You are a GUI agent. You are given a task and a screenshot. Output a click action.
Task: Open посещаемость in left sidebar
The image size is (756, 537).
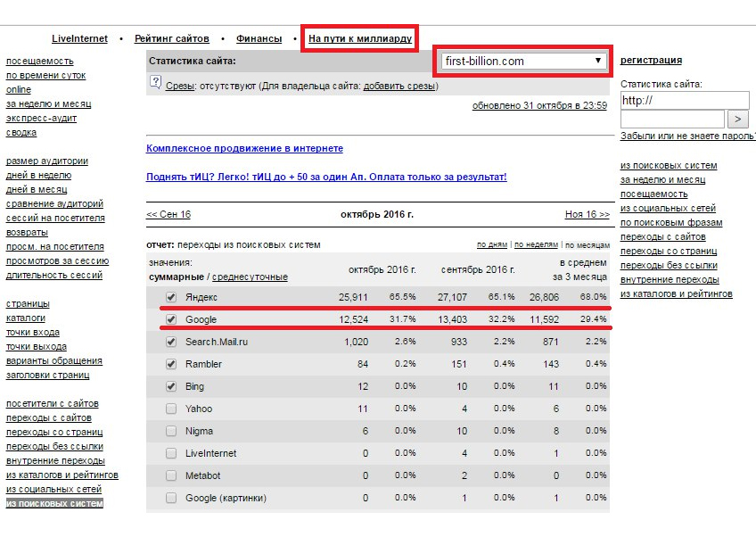(39, 62)
